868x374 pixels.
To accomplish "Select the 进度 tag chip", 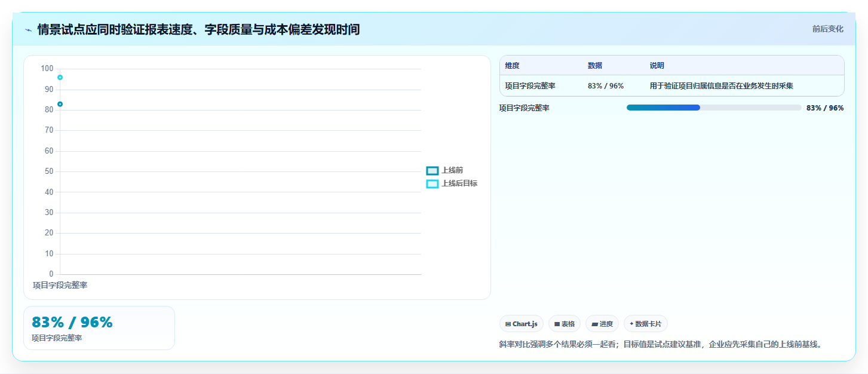I will tap(602, 324).
